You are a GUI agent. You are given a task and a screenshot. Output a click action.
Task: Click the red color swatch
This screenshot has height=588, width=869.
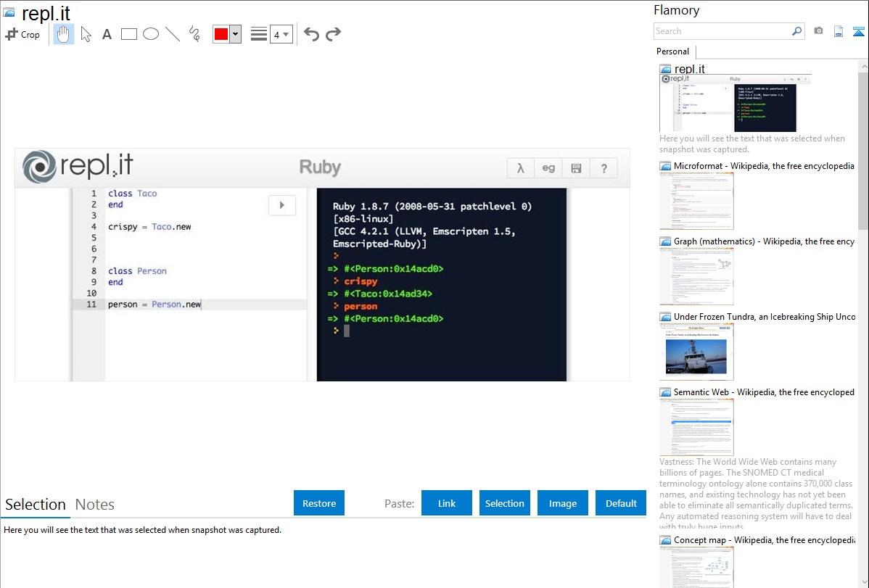[x=221, y=34]
